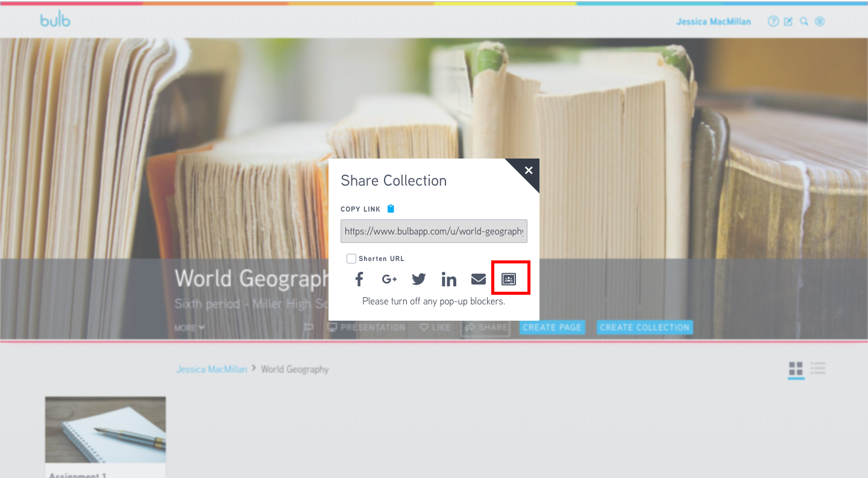Open search with the magnifier icon
Screen dimensions: 868x478
click(804, 22)
